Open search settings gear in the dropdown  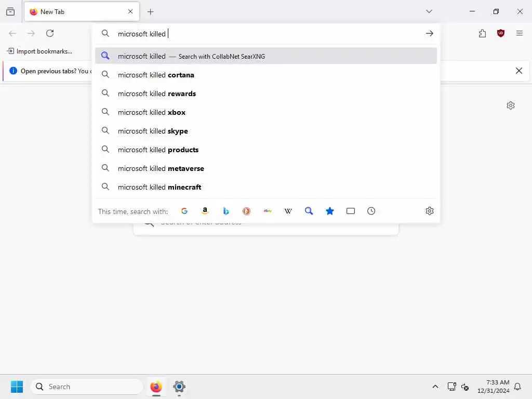[430, 211]
